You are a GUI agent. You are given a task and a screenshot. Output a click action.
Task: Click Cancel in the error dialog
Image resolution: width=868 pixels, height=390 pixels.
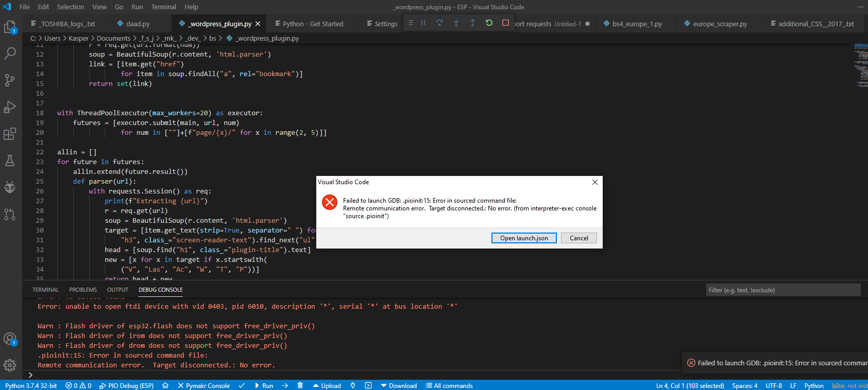[x=579, y=238]
